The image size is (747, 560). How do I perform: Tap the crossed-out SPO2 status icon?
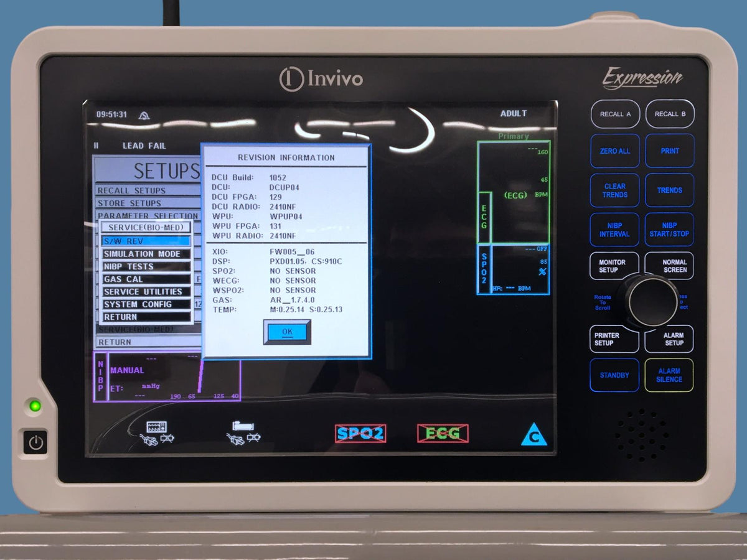tap(360, 434)
